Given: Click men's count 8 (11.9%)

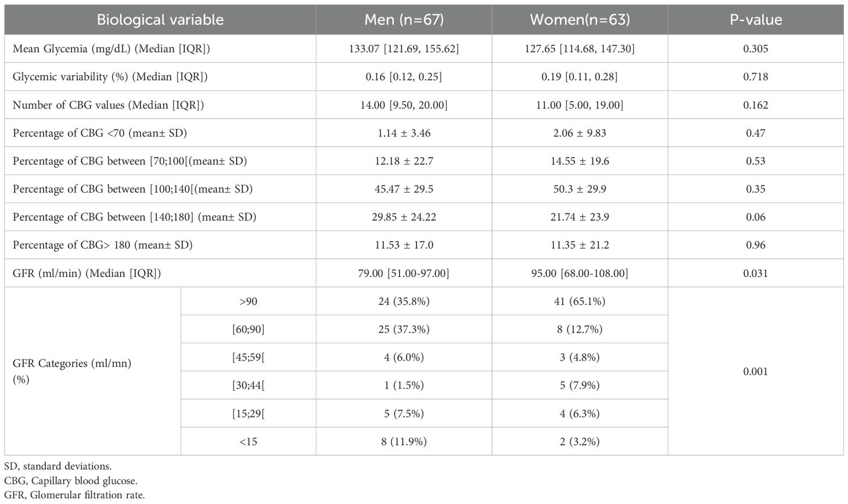Looking at the screenshot, I should pyautogui.click(x=404, y=442).
